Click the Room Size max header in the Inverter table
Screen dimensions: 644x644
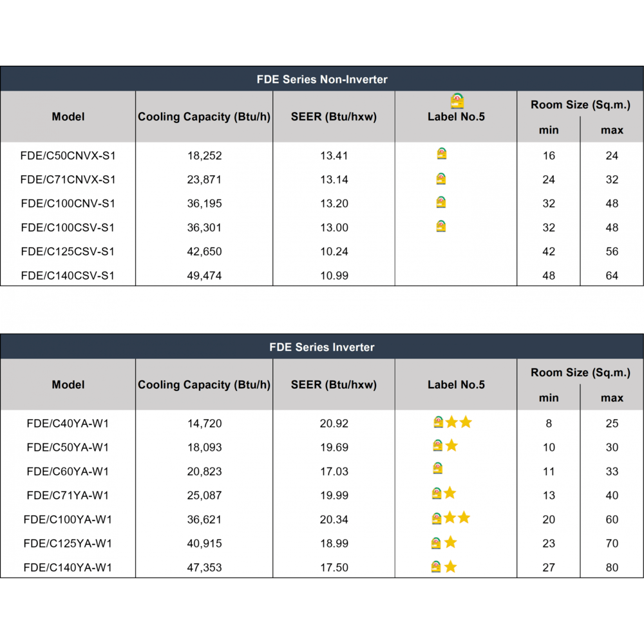pos(612,398)
